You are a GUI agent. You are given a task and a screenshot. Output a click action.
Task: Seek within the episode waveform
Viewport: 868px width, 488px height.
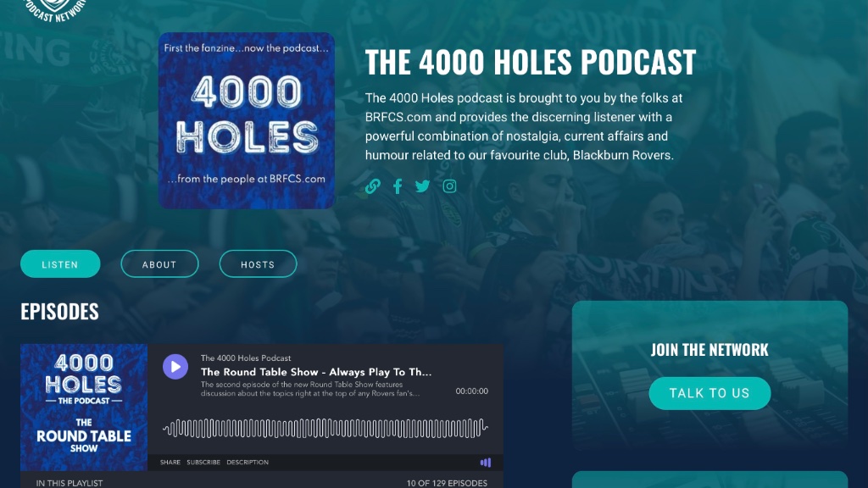point(325,428)
